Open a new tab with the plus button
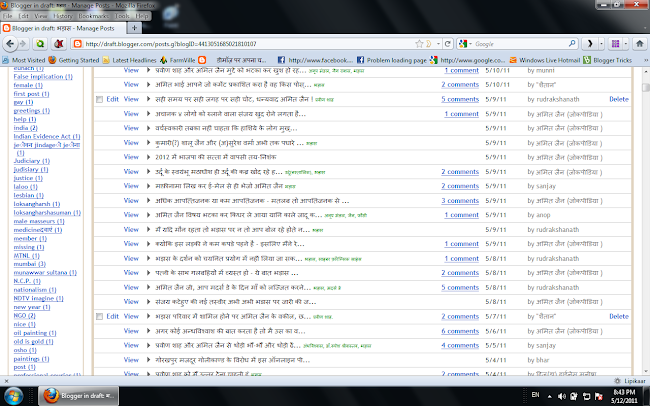The height and width of the screenshot is (406, 650). tap(134, 28)
